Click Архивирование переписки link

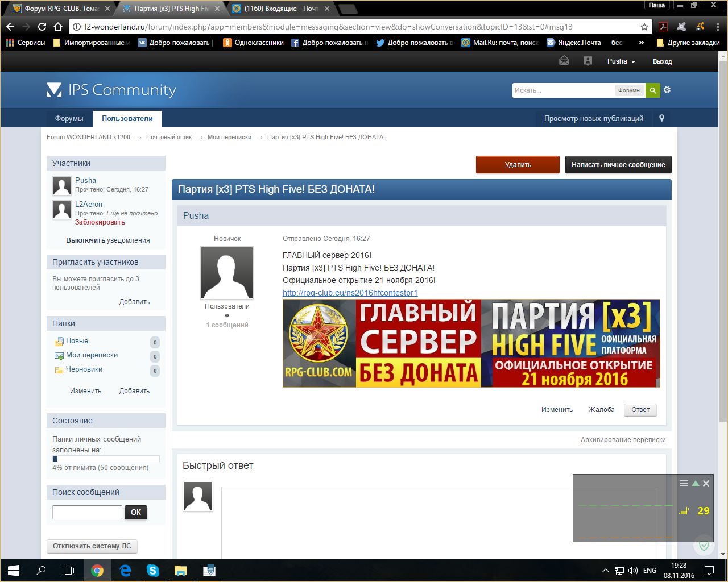coord(623,440)
